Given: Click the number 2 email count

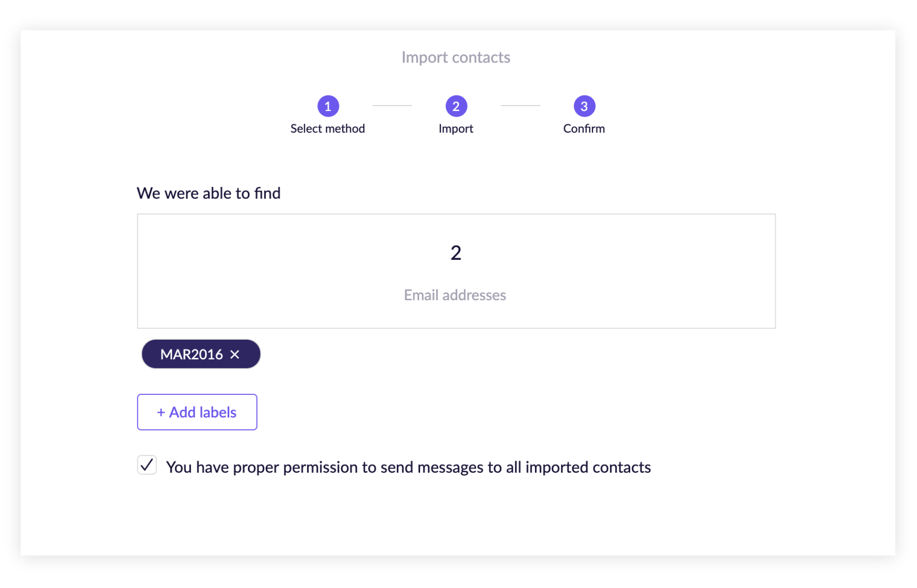Looking at the screenshot, I should click(x=456, y=253).
